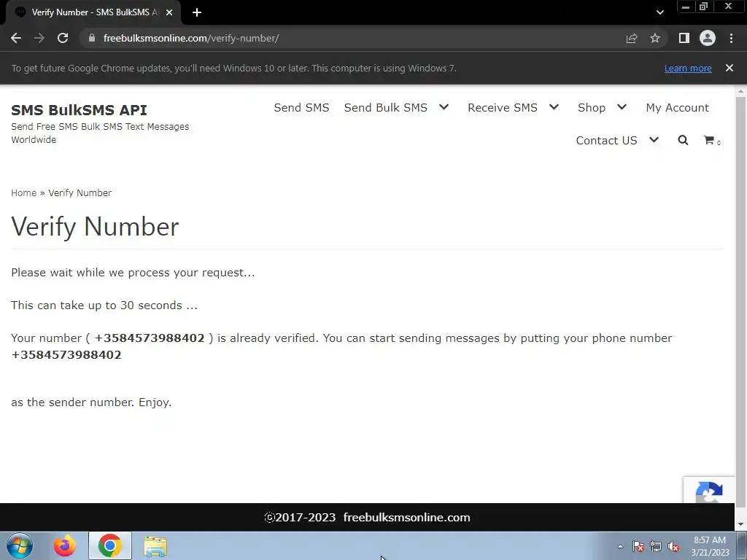Image resolution: width=747 pixels, height=560 pixels.
Task: Open a new tab with the plus icon
Action: tap(197, 12)
